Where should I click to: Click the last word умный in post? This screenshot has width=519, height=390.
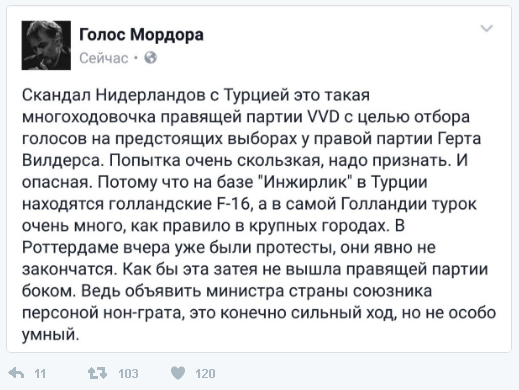pos(49,334)
